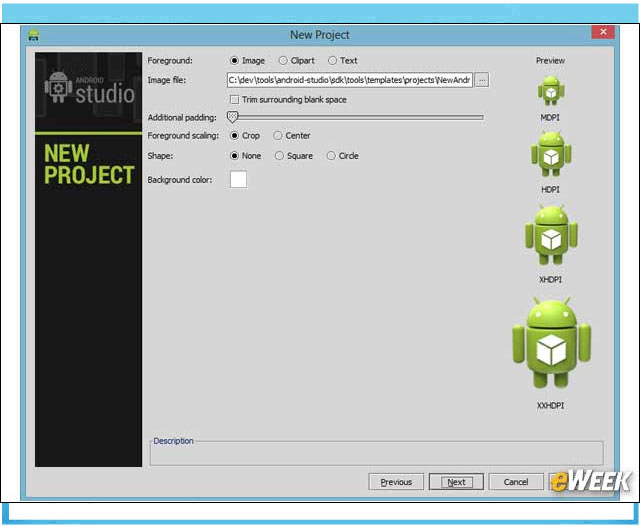Open the image file browse button
640x526 pixels.
482,80
